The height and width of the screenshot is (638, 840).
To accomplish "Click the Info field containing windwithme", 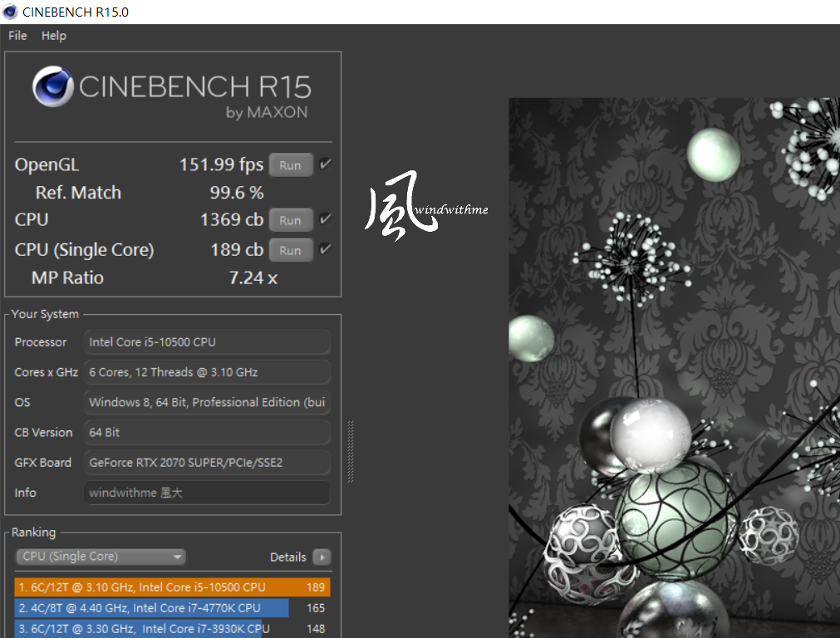I will pyautogui.click(x=207, y=493).
